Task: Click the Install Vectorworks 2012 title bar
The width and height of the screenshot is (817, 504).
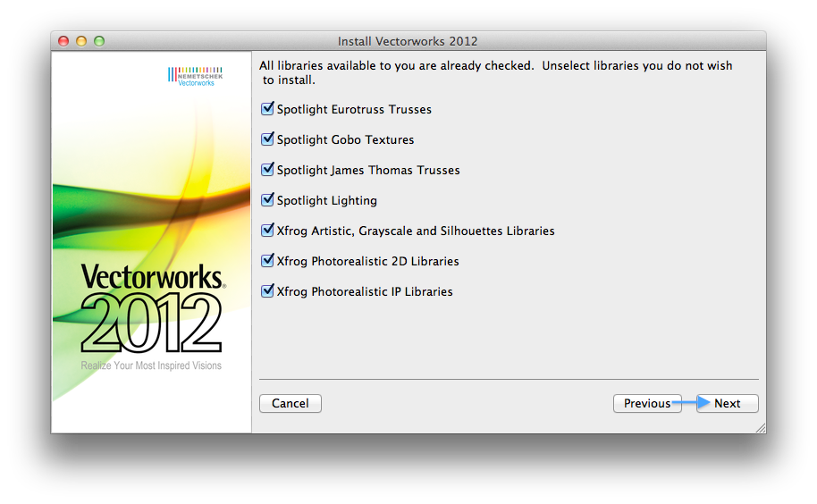Action: (408, 41)
